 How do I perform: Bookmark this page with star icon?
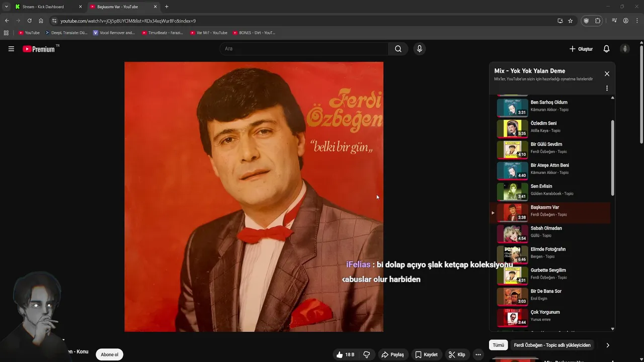click(x=570, y=21)
